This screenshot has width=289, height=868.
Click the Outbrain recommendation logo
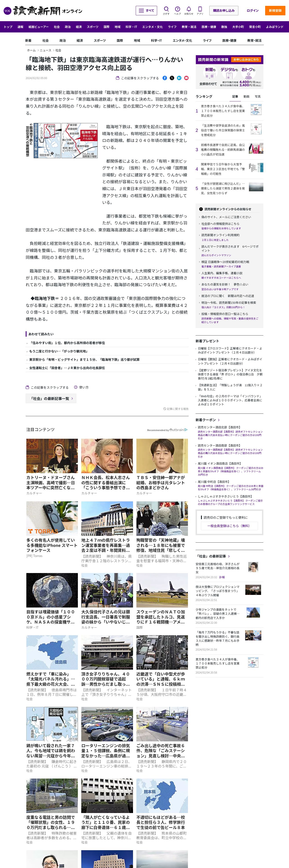click(x=178, y=430)
